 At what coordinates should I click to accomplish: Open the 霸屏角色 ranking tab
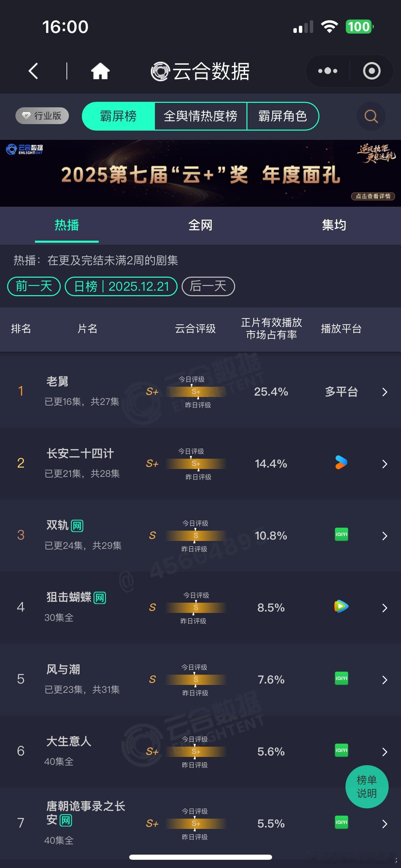point(283,117)
